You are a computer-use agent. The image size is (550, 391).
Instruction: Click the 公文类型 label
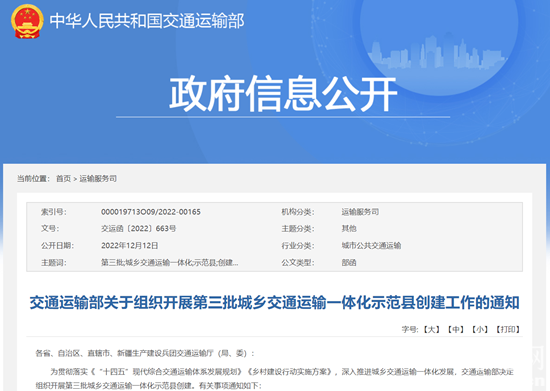click(298, 262)
